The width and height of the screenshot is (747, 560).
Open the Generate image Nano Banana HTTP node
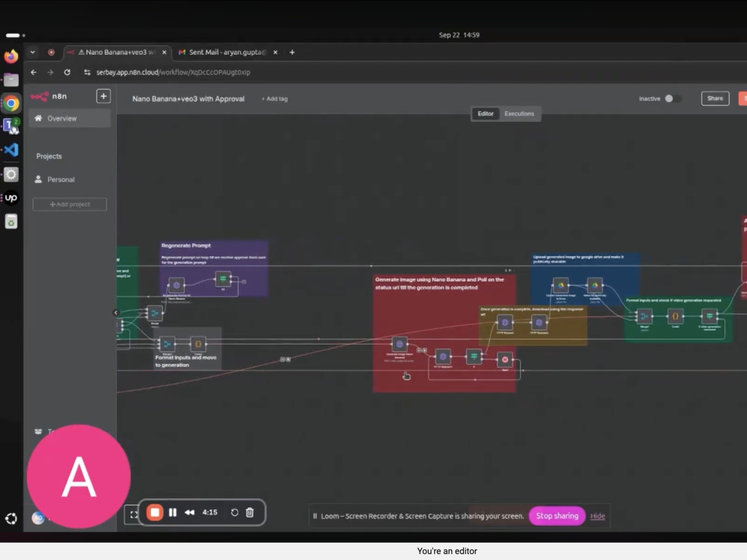(400, 343)
